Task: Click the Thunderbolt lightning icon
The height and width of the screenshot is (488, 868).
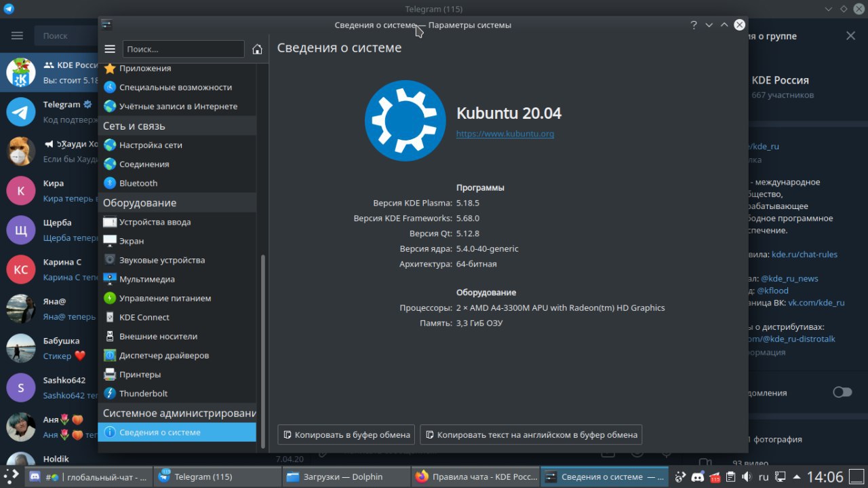Action: pyautogui.click(x=110, y=394)
